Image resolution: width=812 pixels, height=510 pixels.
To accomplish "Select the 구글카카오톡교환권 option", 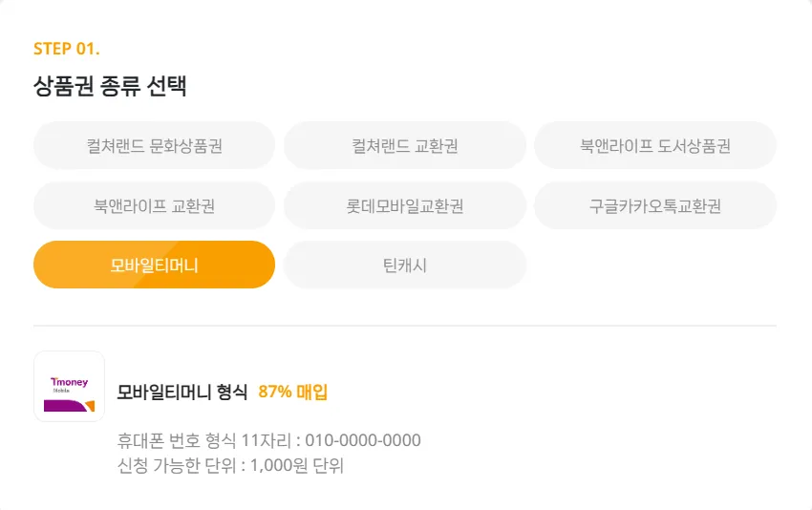I will 655,205.
